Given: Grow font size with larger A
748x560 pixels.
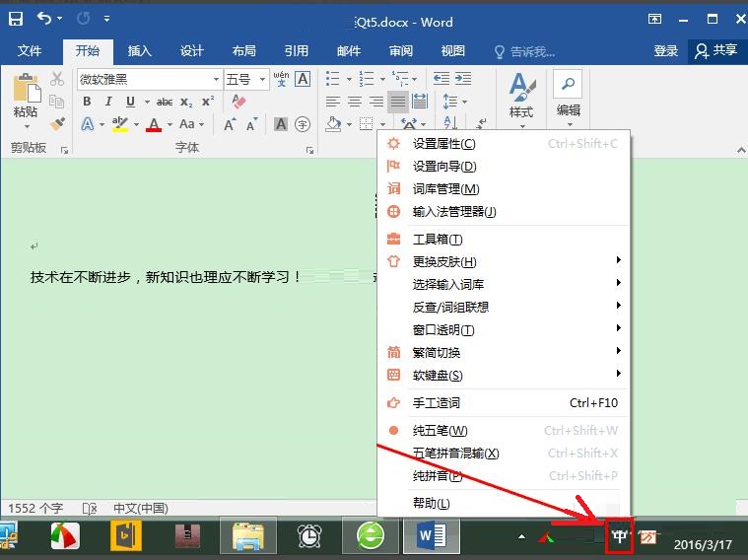Looking at the screenshot, I should 230,124.
